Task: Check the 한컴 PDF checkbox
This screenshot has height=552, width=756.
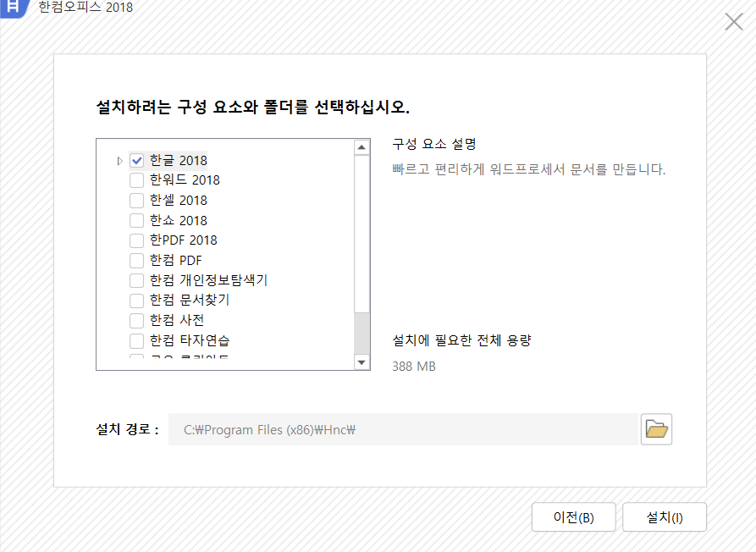Action: 137,260
